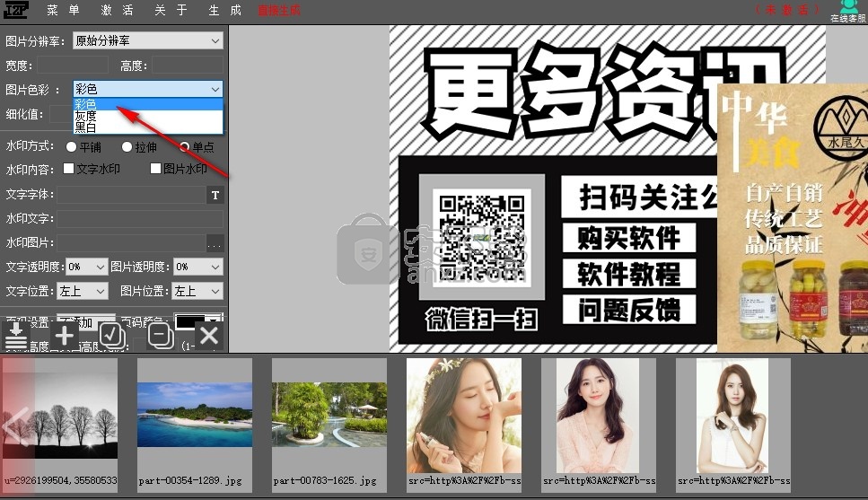Click the select-all checkmark icon
The height and width of the screenshot is (500, 868).
tap(112, 336)
